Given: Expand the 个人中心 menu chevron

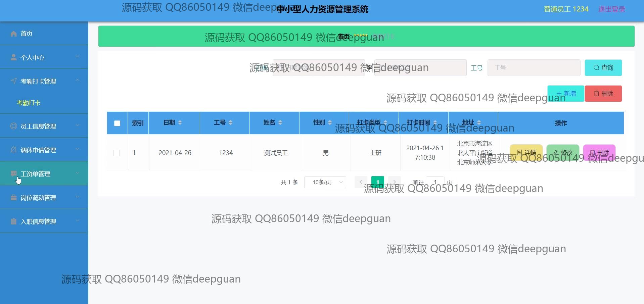Looking at the screenshot, I should coord(78,57).
